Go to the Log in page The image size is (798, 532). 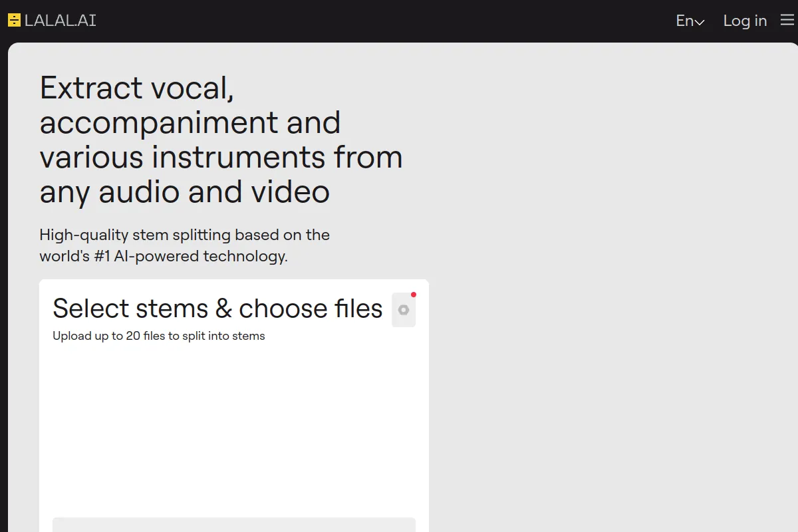click(x=745, y=21)
